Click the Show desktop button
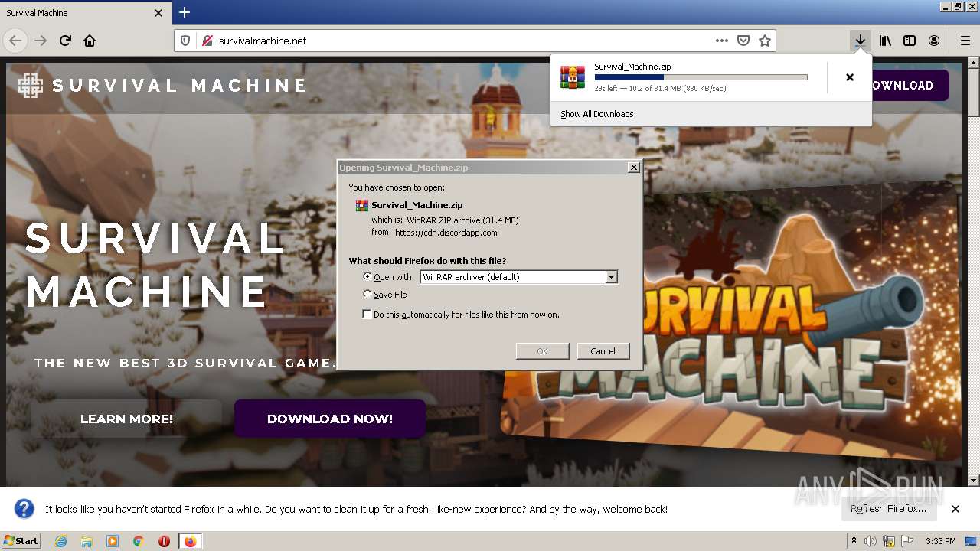The width and height of the screenshot is (980, 551). click(972, 541)
